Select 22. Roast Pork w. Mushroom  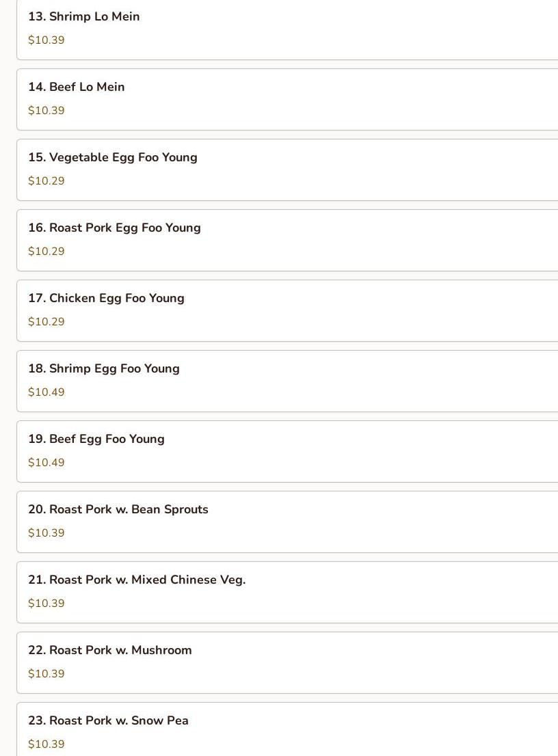[x=287, y=662]
